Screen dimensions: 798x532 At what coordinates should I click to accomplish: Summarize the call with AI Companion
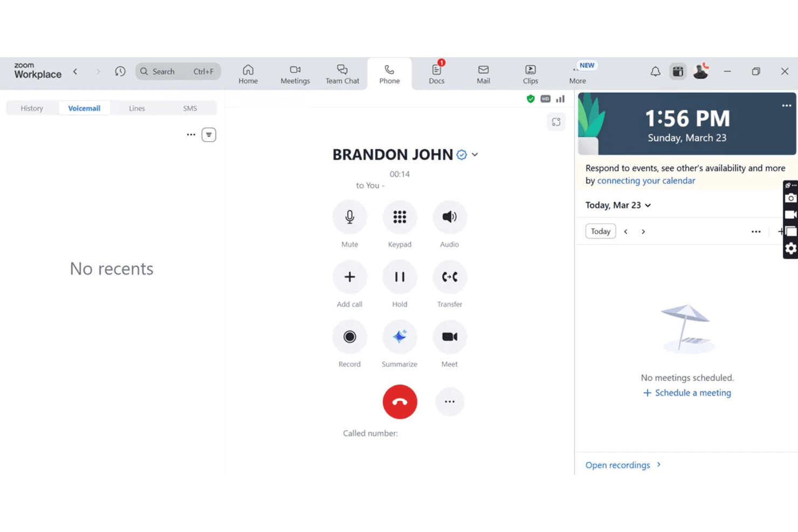tap(400, 337)
